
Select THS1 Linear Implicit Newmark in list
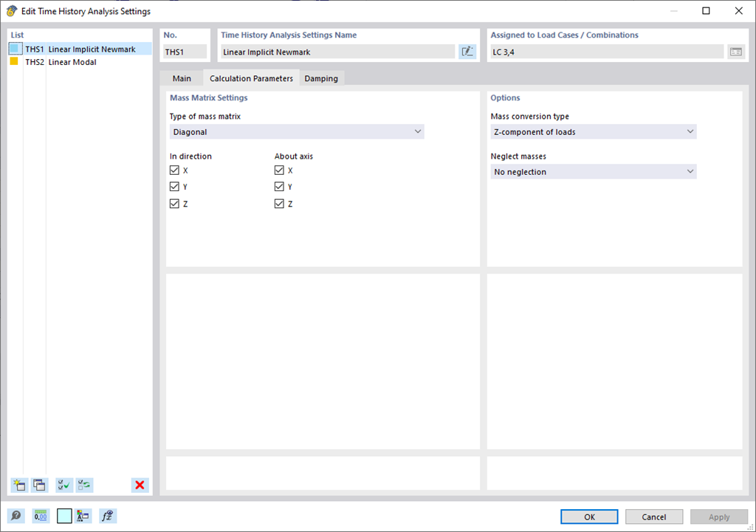point(80,49)
